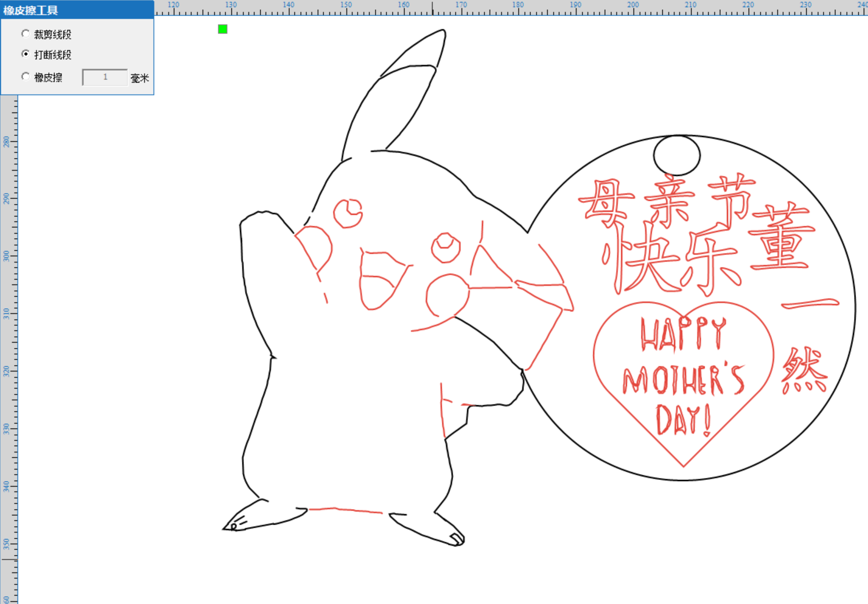This screenshot has width=868, height=604.
Task: Click the red 然 character on the tag
Action: [x=804, y=370]
